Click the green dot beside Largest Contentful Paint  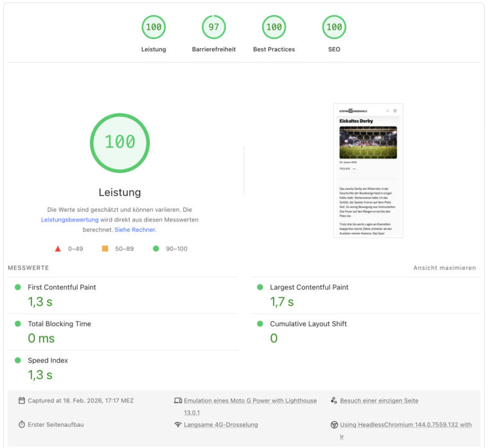(x=260, y=287)
